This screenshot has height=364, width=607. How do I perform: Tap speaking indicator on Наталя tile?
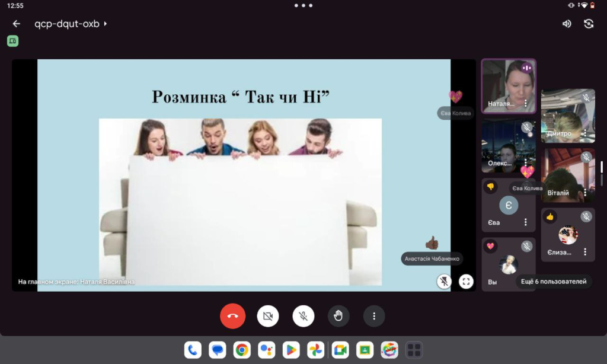pos(526,68)
